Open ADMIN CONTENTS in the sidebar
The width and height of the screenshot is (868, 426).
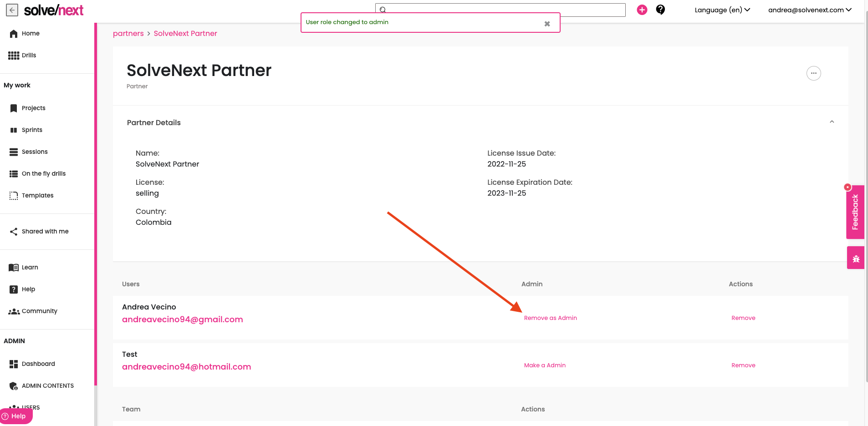[48, 386]
